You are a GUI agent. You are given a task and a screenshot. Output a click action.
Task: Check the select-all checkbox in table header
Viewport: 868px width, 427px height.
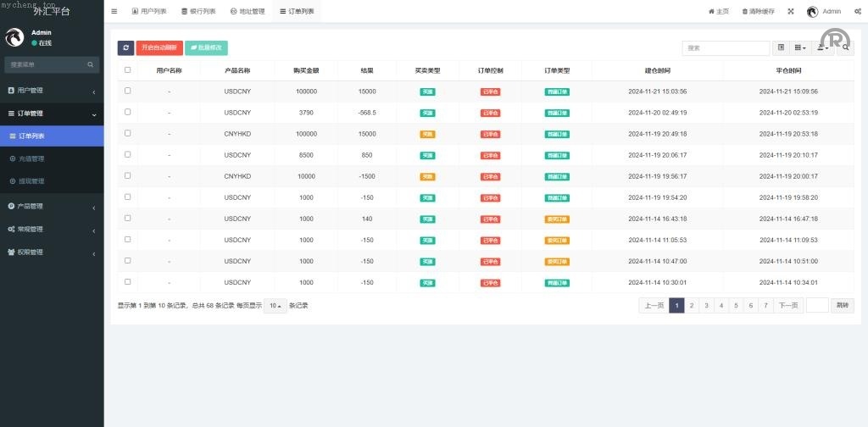click(x=127, y=70)
